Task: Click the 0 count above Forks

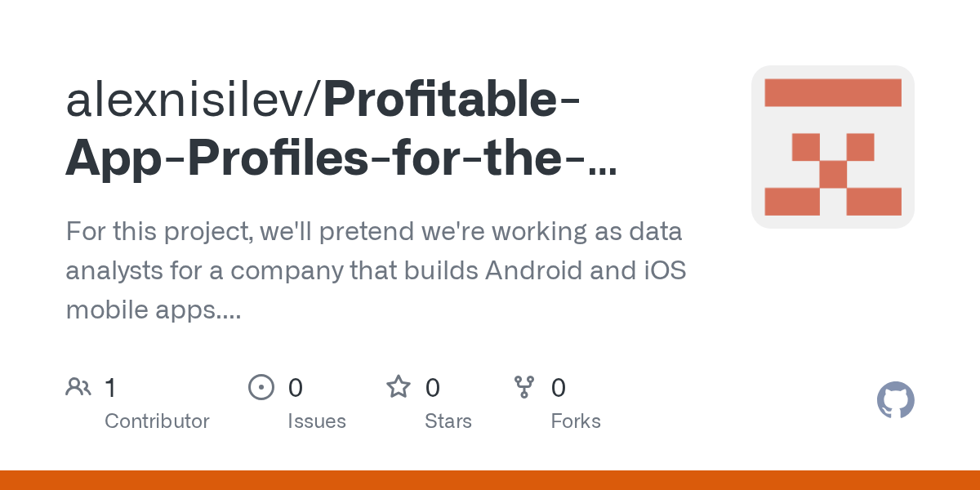Action: pyautogui.click(x=559, y=387)
